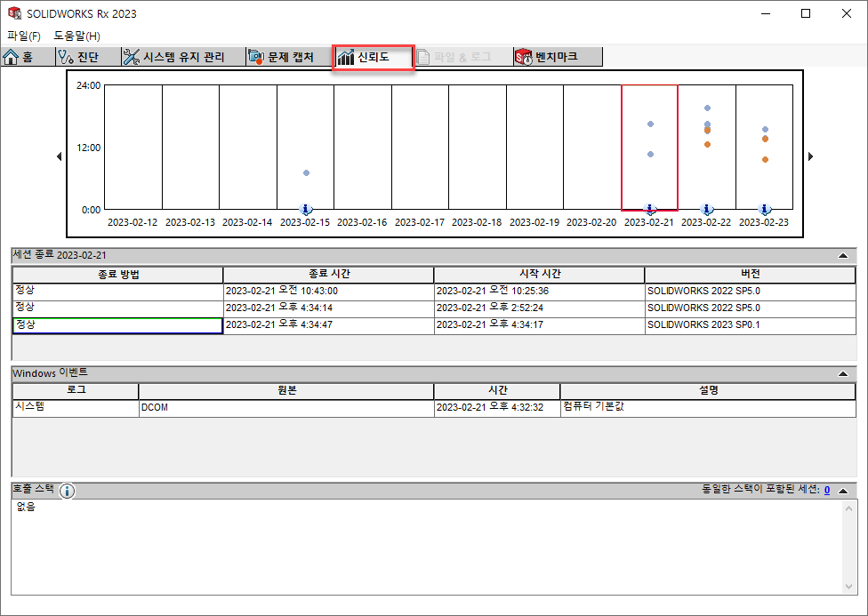The height and width of the screenshot is (616, 868).
Task: Click the info icon next to 호출 스택
Action: pyautogui.click(x=67, y=491)
